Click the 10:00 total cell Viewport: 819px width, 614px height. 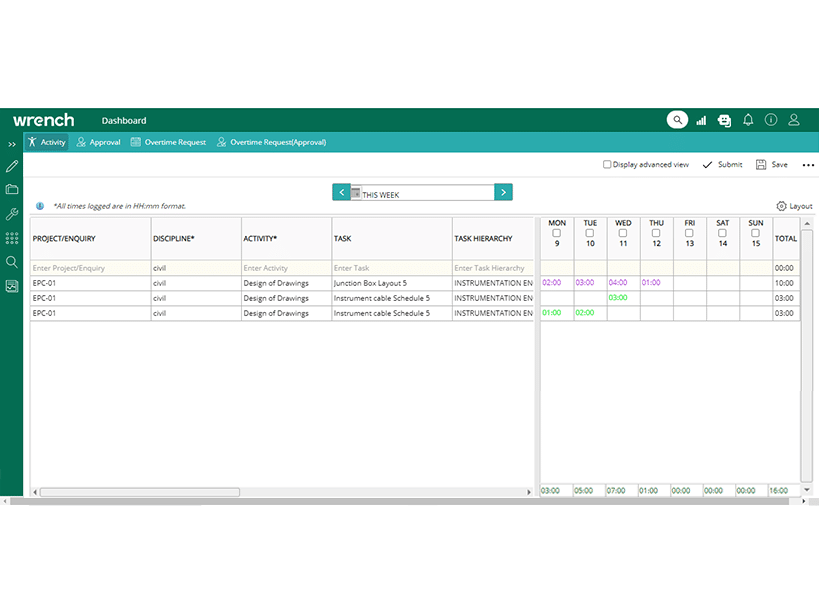(x=786, y=283)
